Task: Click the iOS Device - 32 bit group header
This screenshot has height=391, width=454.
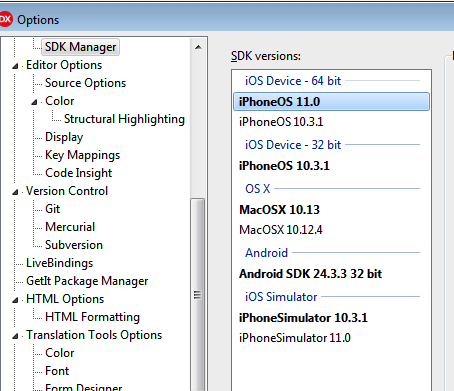Action: 293,145
